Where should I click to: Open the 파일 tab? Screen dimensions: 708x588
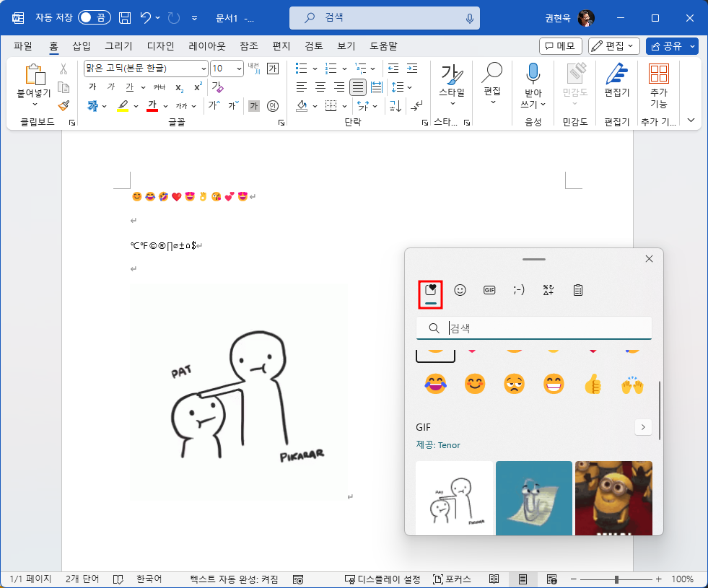tap(23, 46)
